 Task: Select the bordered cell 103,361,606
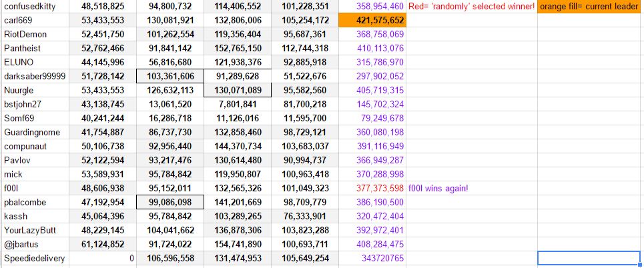170,77
